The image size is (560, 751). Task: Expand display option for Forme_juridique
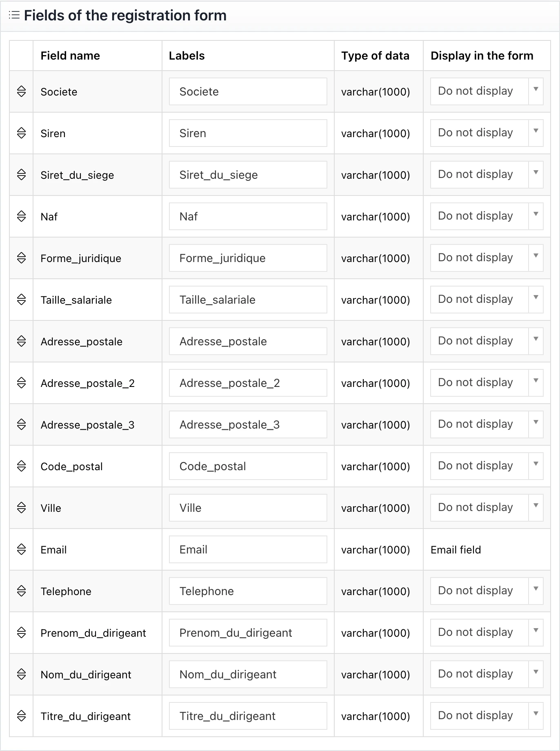pyautogui.click(x=487, y=258)
